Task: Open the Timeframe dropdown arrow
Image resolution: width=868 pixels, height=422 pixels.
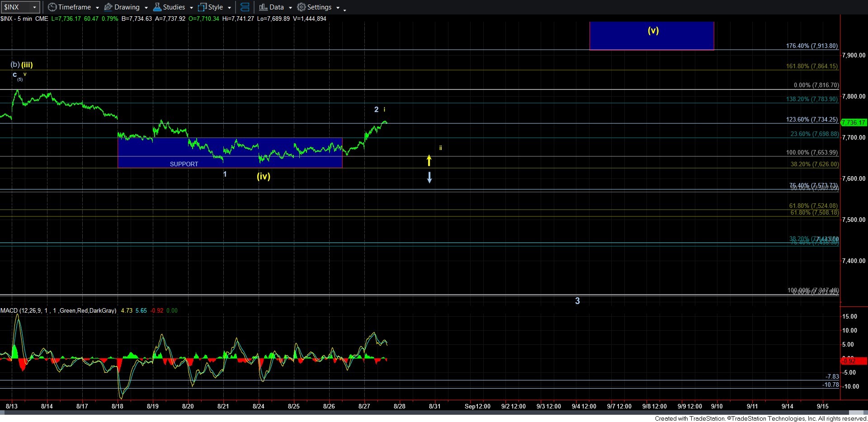Action: (x=97, y=8)
